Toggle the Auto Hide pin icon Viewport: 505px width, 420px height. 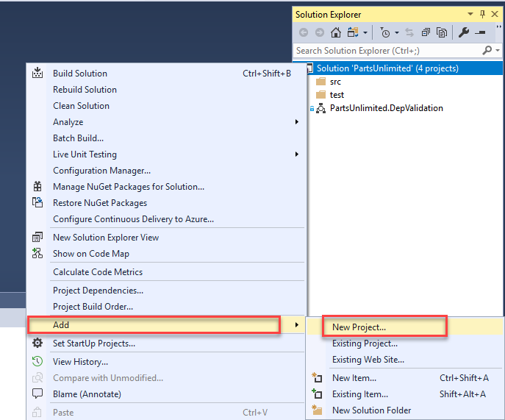tap(482, 14)
